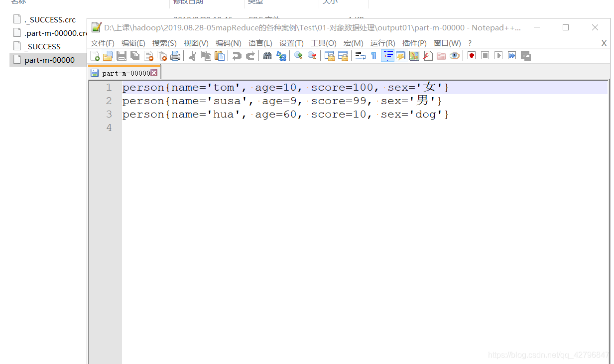Screen dimensions: 614x364
Task: Open the 编码(N) menu
Action: [228, 43]
